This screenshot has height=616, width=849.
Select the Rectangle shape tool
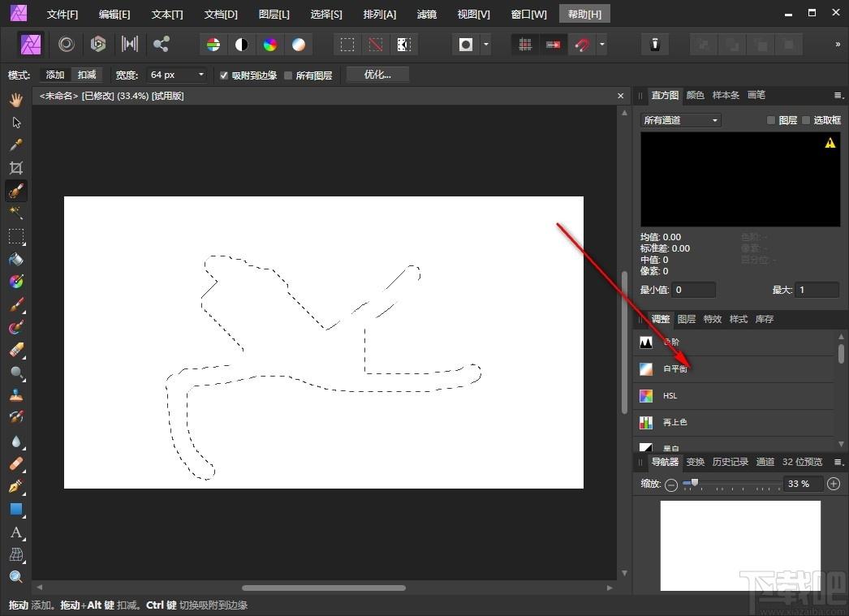click(x=16, y=510)
